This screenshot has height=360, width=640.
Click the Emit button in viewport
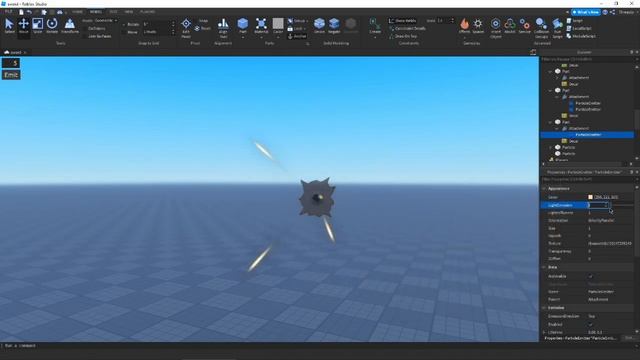click(11, 75)
